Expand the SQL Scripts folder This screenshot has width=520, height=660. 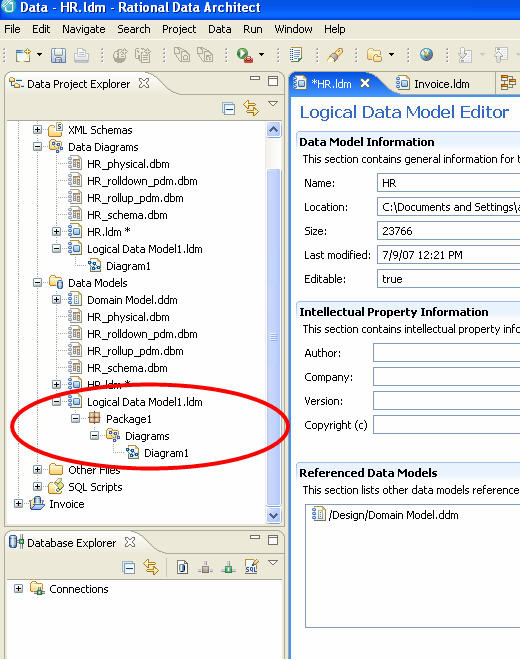pyautogui.click(x=37, y=487)
